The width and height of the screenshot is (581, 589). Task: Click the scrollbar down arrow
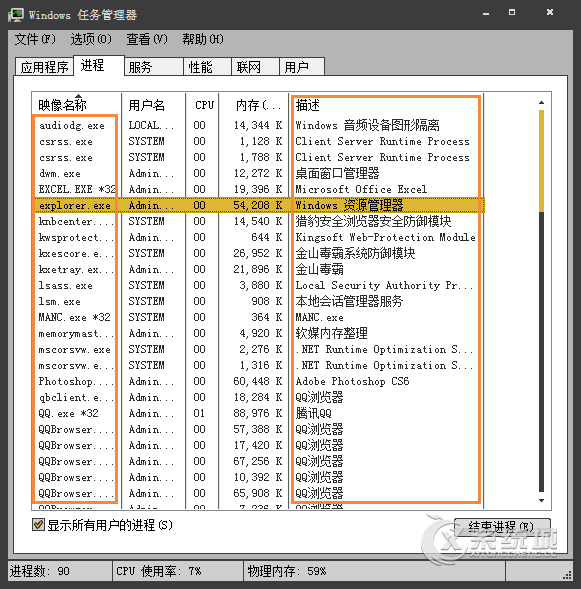[x=541, y=500]
